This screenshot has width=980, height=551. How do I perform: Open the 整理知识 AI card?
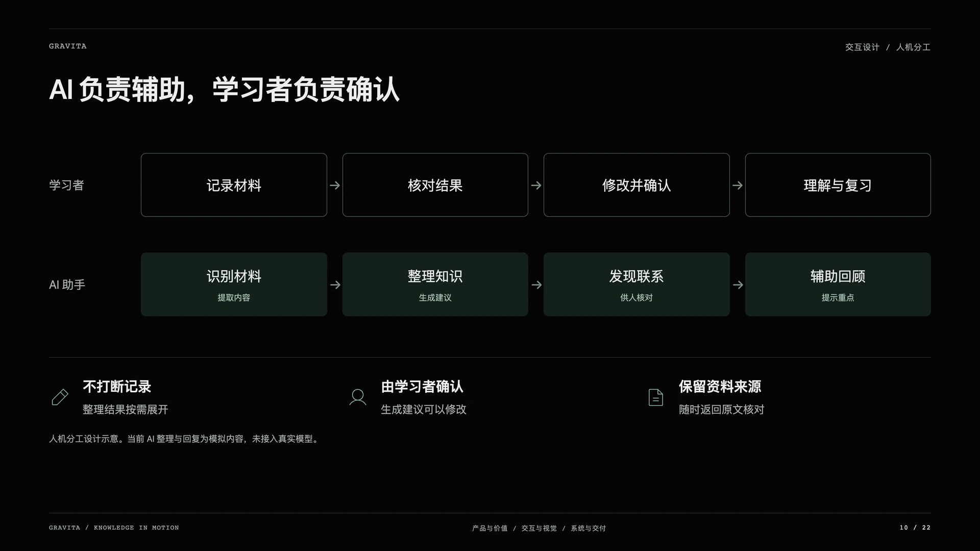pos(435,285)
